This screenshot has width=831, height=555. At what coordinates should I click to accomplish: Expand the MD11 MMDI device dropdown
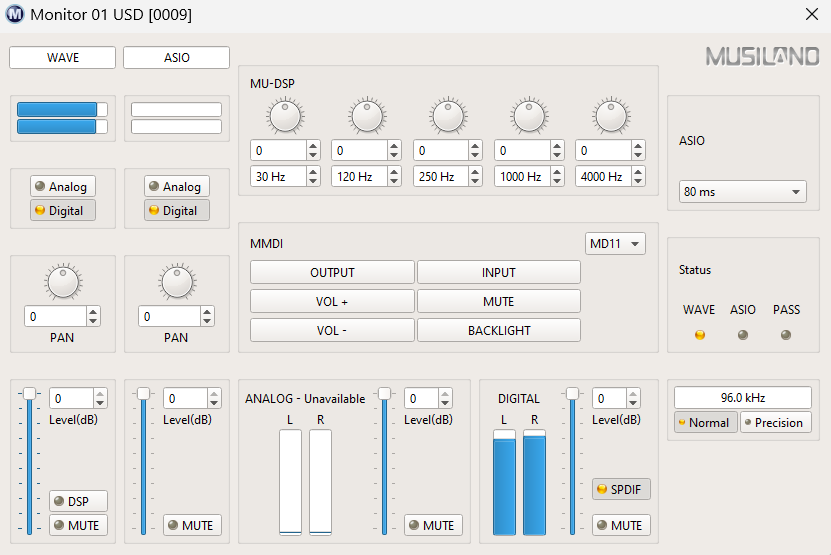615,243
